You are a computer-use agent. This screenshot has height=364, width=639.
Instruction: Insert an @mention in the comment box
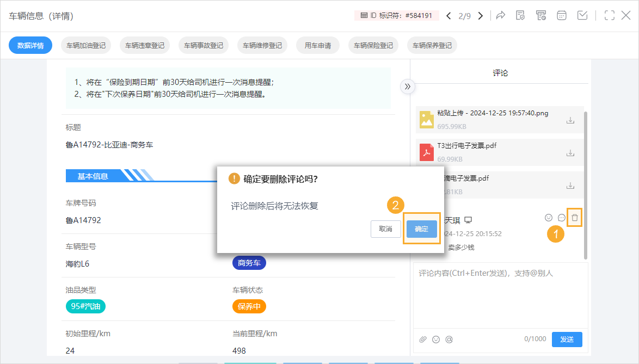(x=449, y=339)
